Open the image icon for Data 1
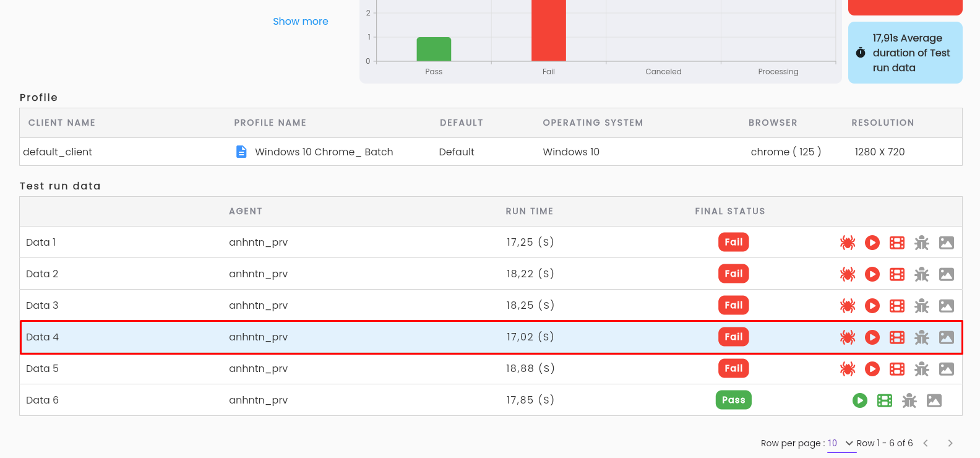Viewport: 980px width, 458px height. [x=947, y=243]
